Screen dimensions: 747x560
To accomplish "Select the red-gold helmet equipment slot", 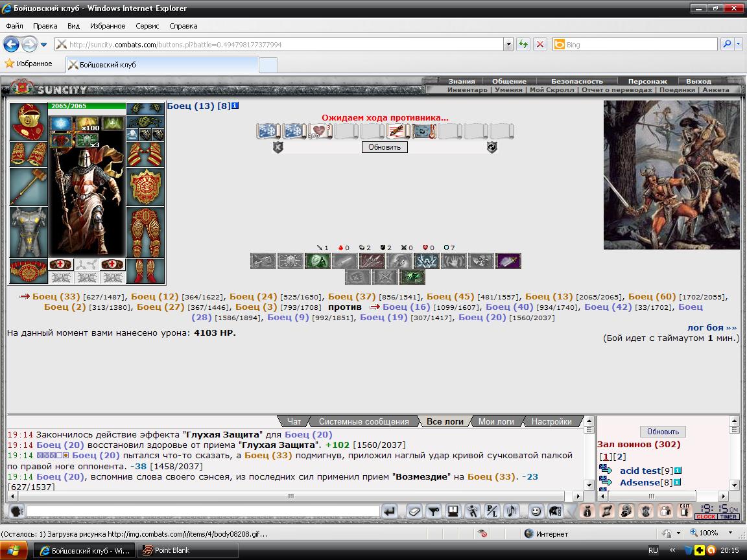I will (29, 122).
